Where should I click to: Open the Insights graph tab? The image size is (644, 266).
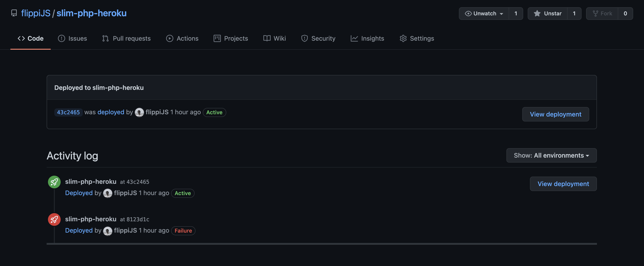[367, 38]
